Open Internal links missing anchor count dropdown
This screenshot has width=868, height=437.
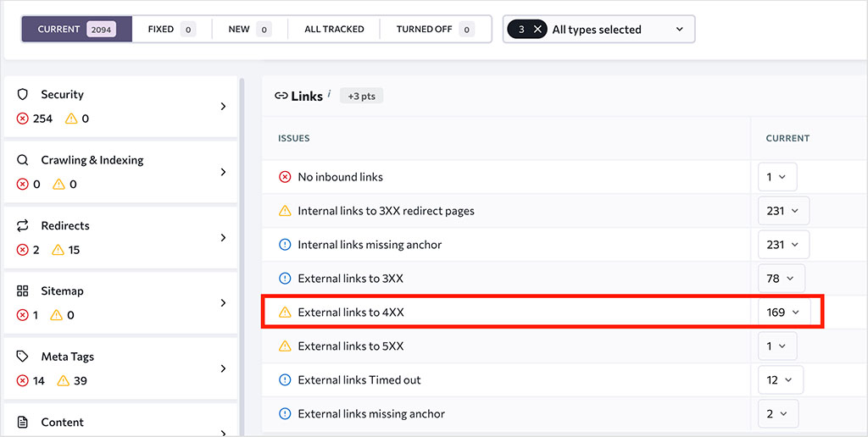pyautogui.click(x=783, y=245)
